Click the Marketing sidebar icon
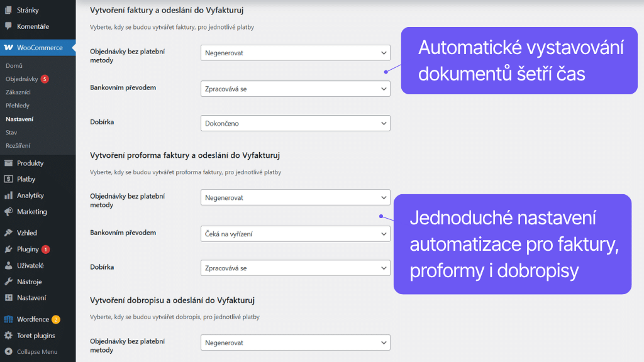 coord(8,211)
